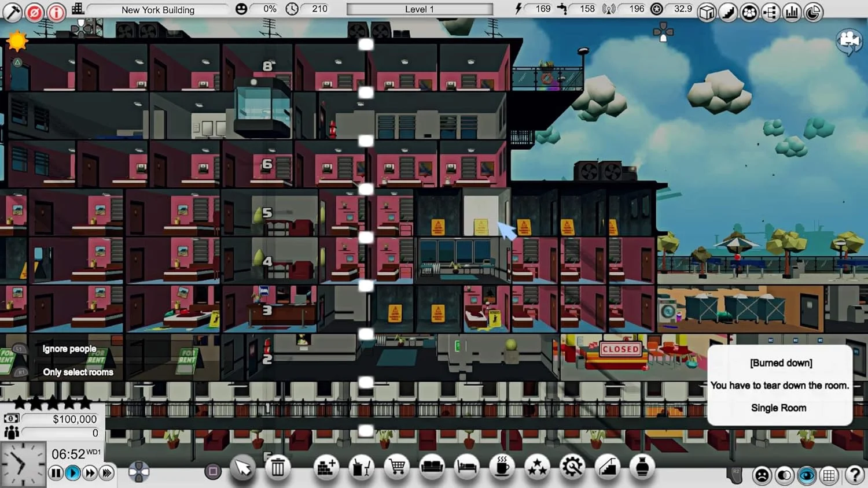Open the bar chart statistics panel
The image size is (868, 488).
[792, 12]
